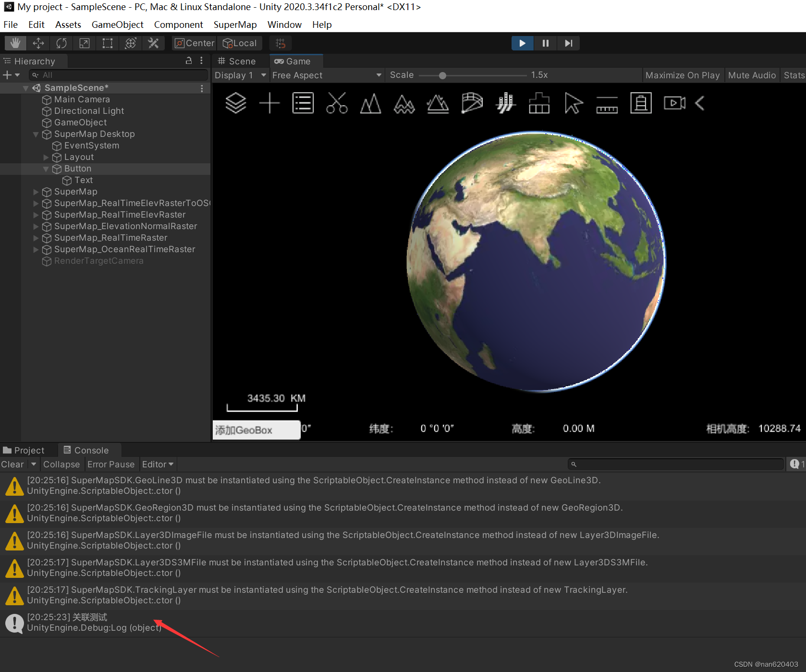Select the Rotate tool in the toolbar
The image size is (806, 672).
[x=61, y=43]
